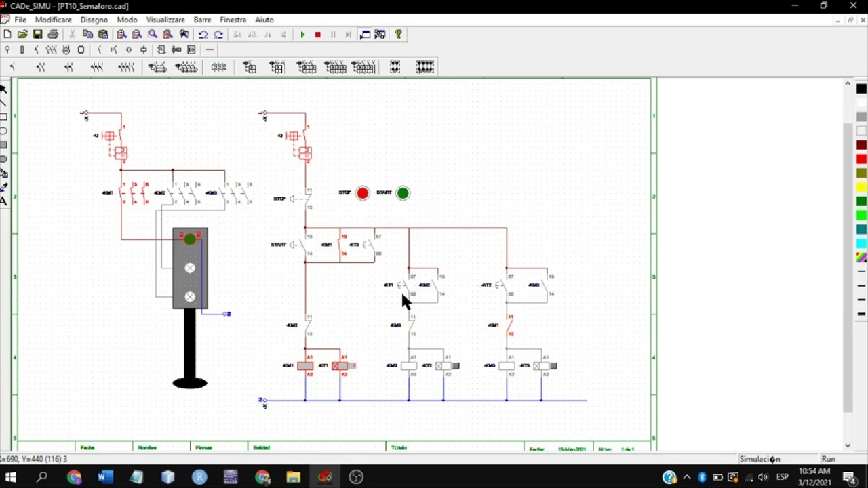Screen dimensions: 868x488
Task: Select the ellipse drawing tool in left toolbar
Action: click(x=3, y=131)
